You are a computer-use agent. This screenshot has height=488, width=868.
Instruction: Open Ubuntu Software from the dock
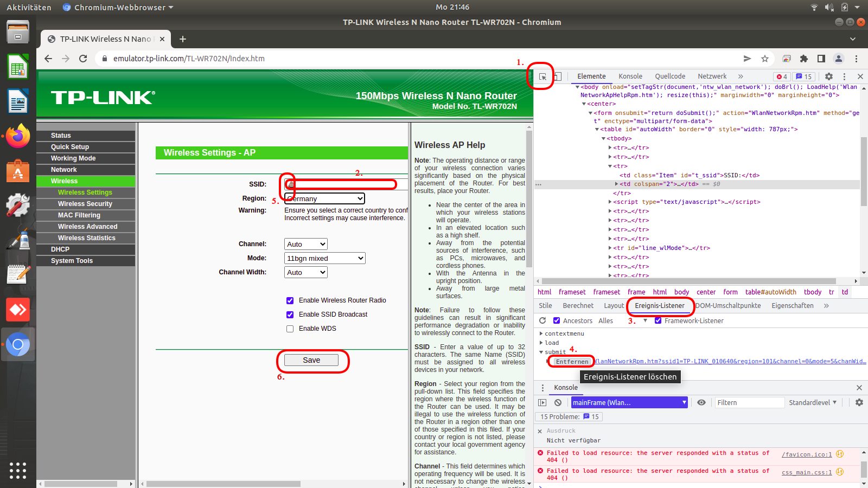[18, 171]
